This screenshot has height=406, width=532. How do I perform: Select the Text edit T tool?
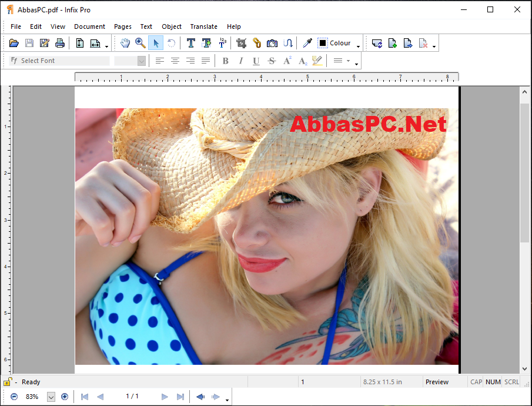tap(191, 43)
